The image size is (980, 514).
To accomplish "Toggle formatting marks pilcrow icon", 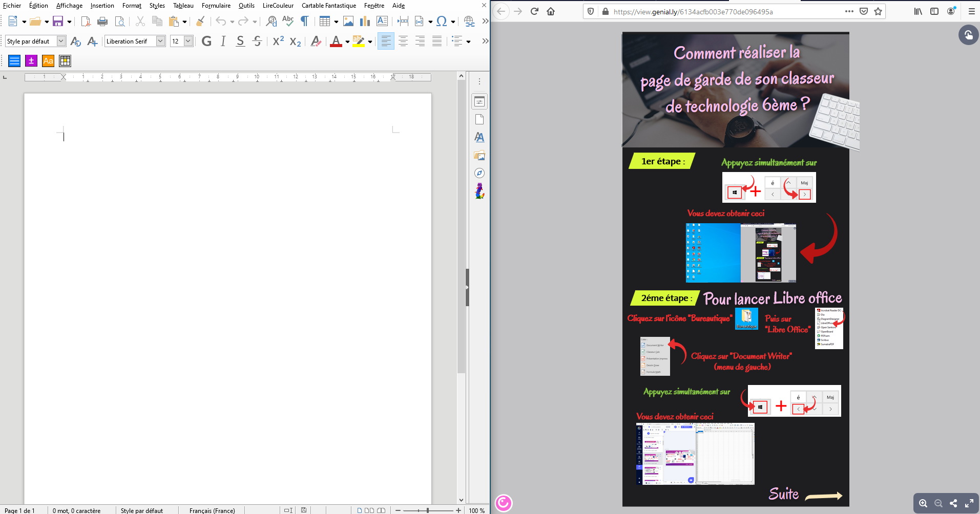I will [305, 21].
